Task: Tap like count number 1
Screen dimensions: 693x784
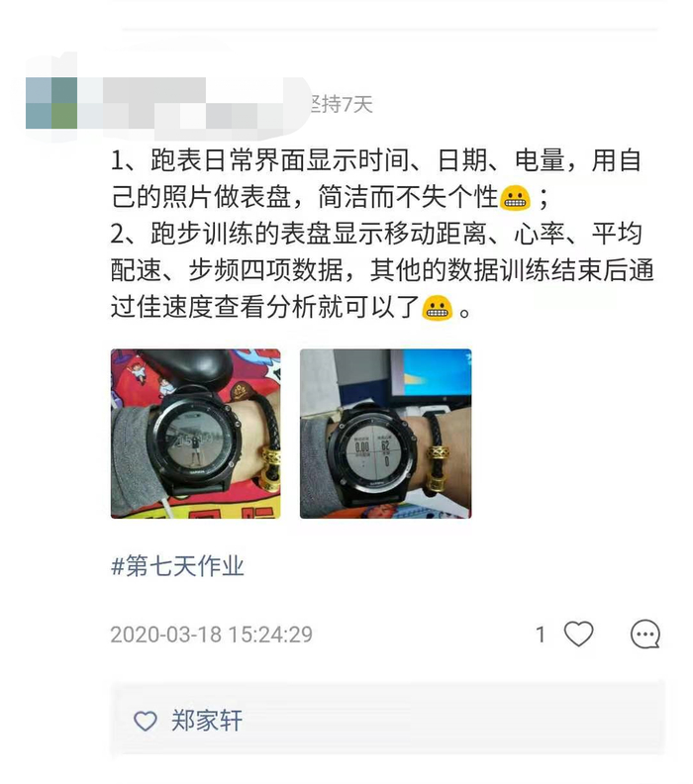Action: 540,635
